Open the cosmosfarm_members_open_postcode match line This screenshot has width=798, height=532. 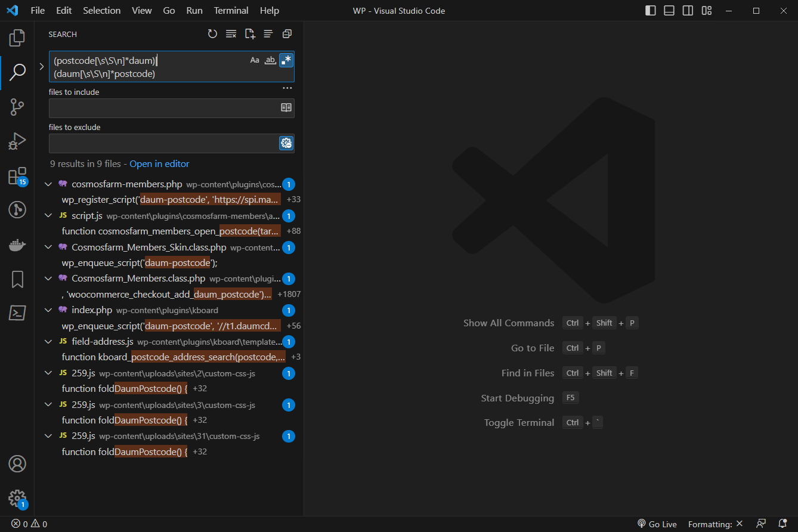click(171, 231)
